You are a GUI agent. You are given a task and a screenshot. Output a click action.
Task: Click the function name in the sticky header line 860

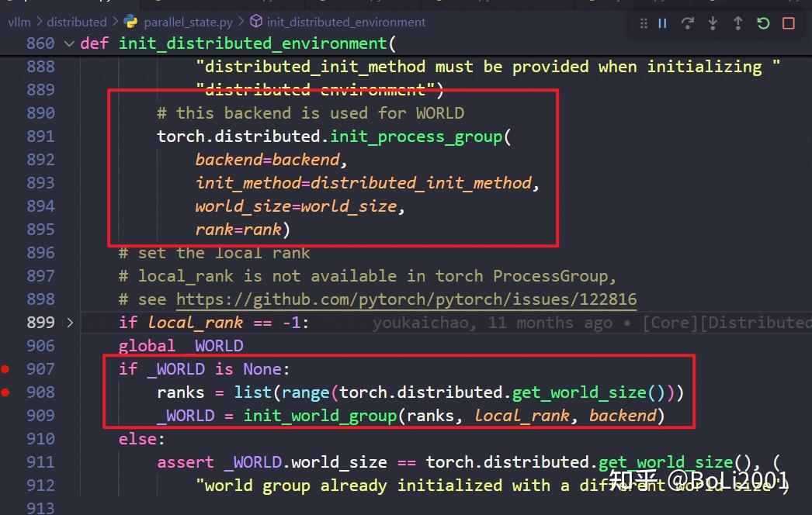253,43
